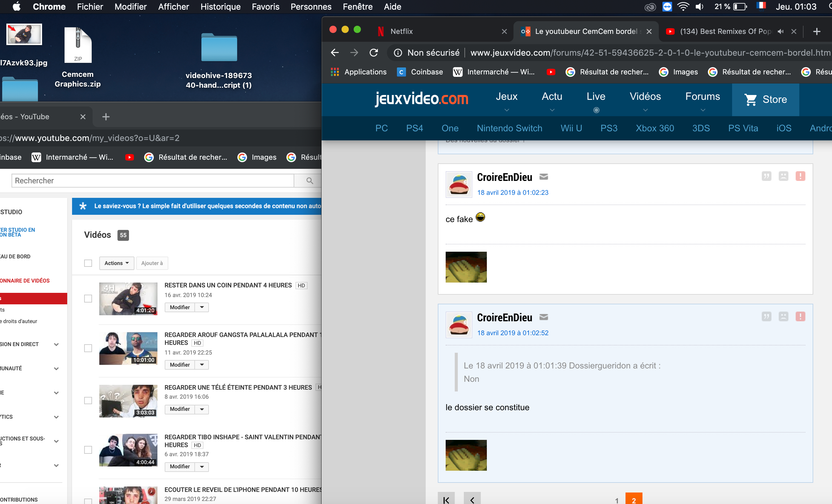Open Modifier arrow for RESTER DANS UN COIN
Viewport: 832px width, 504px height.
[202, 307]
